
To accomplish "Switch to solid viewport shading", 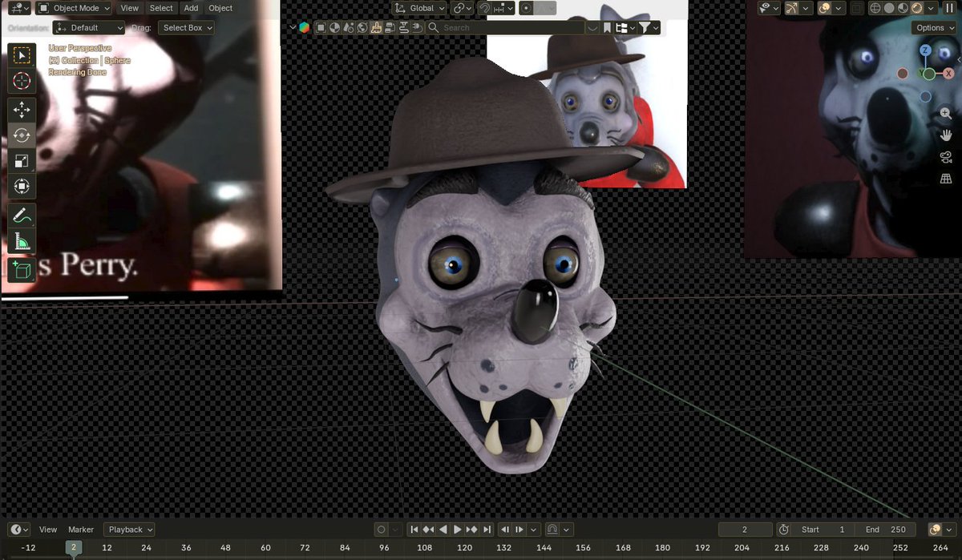I will point(890,8).
